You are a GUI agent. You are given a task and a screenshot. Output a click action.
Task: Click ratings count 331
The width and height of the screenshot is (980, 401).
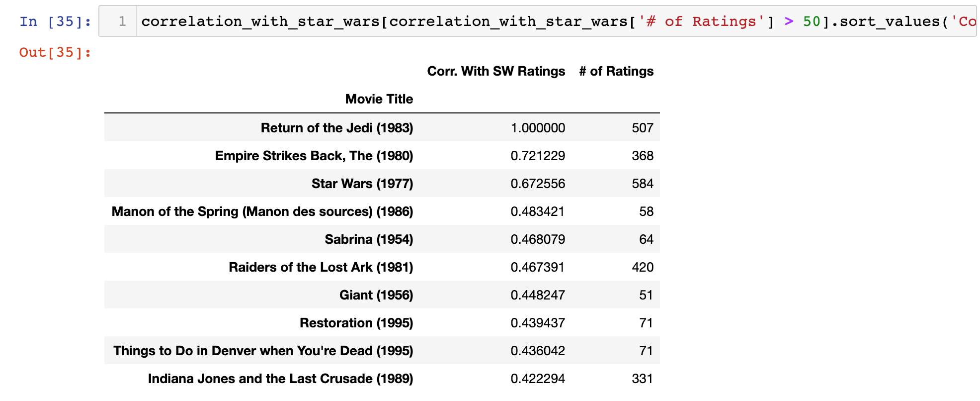click(x=643, y=379)
